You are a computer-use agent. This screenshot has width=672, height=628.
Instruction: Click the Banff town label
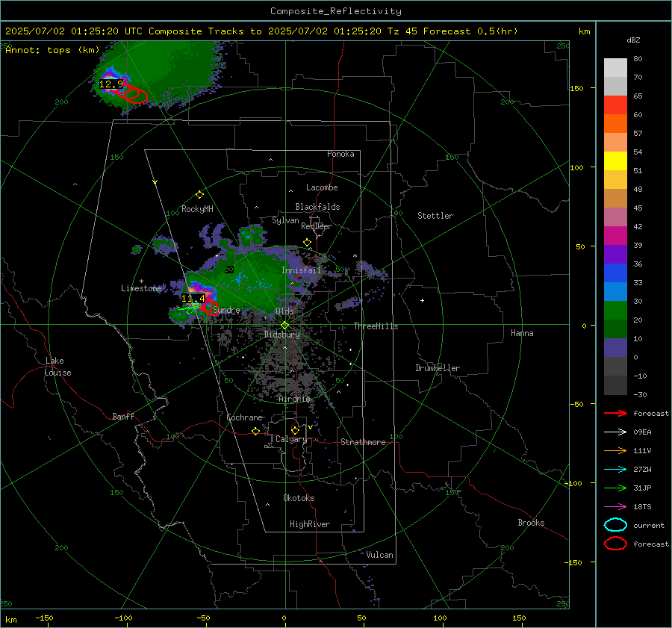123,417
